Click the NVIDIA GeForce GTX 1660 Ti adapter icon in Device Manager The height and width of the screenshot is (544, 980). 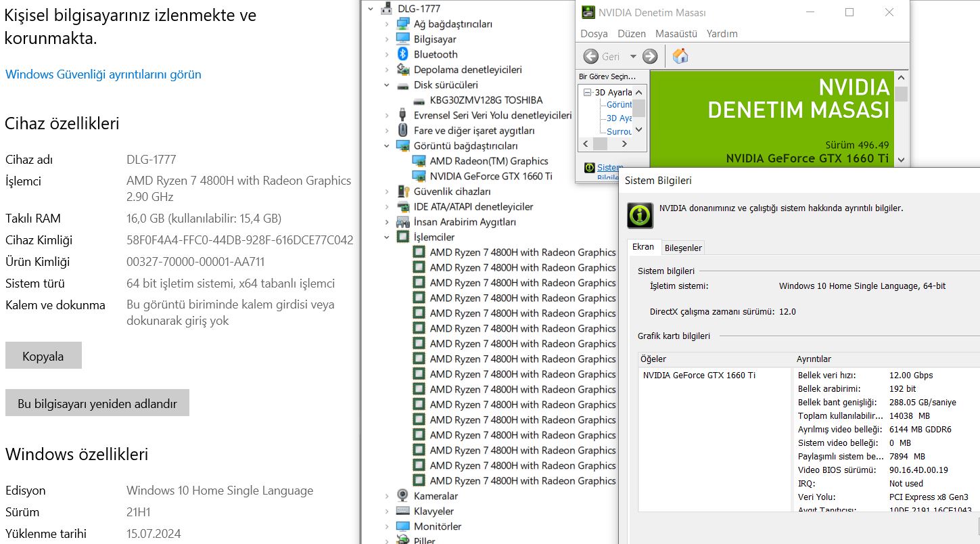419,176
